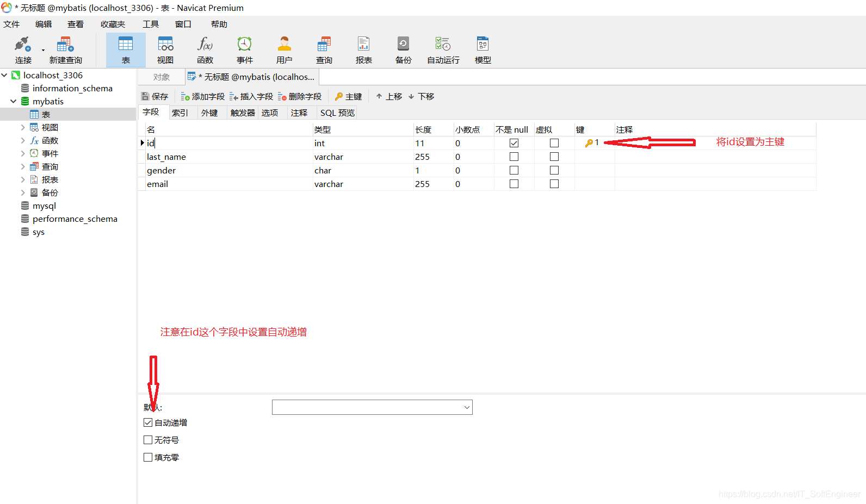Move field up with 上移
This screenshot has width=866, height=504.
389,96
